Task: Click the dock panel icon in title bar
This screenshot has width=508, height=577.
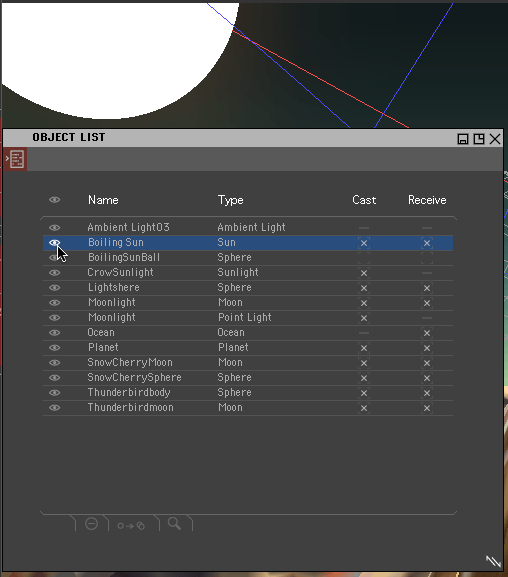Action: point(479,139)
